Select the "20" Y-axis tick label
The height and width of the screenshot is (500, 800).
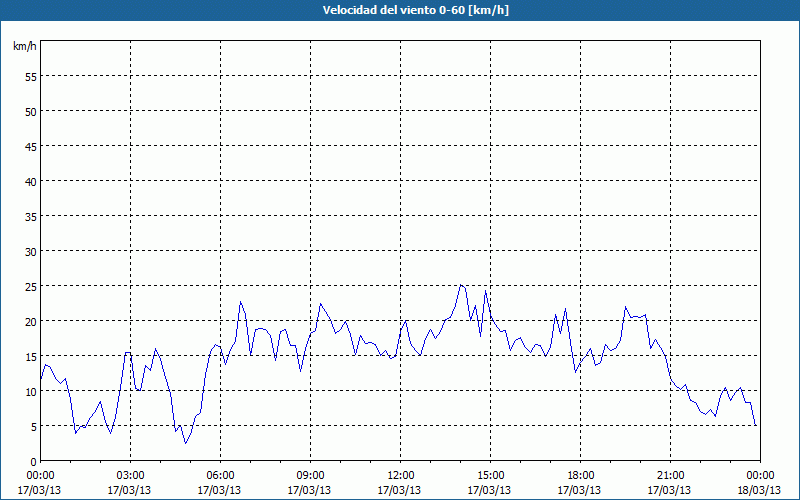point(31,321)
